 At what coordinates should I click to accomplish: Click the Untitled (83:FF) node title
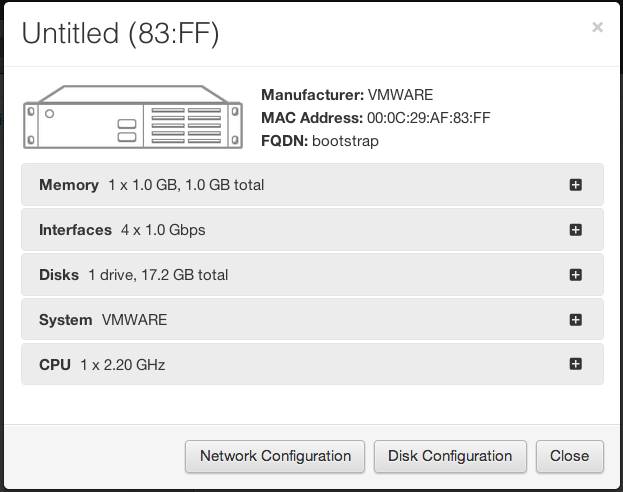coord(120,33)
